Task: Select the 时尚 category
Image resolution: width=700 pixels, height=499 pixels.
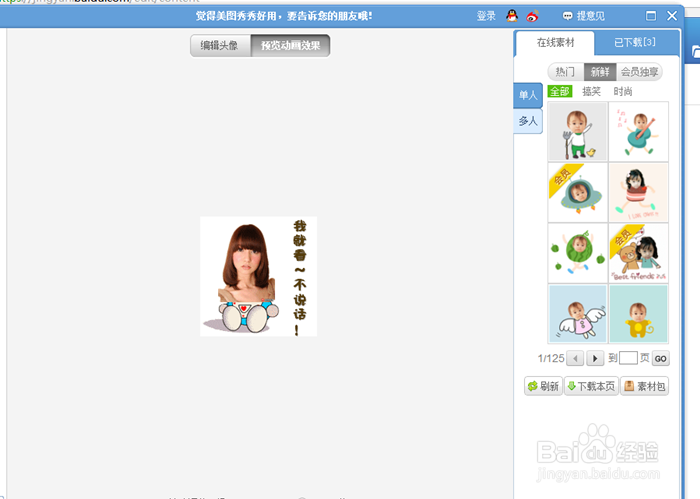Action: (x=623, y=91)
